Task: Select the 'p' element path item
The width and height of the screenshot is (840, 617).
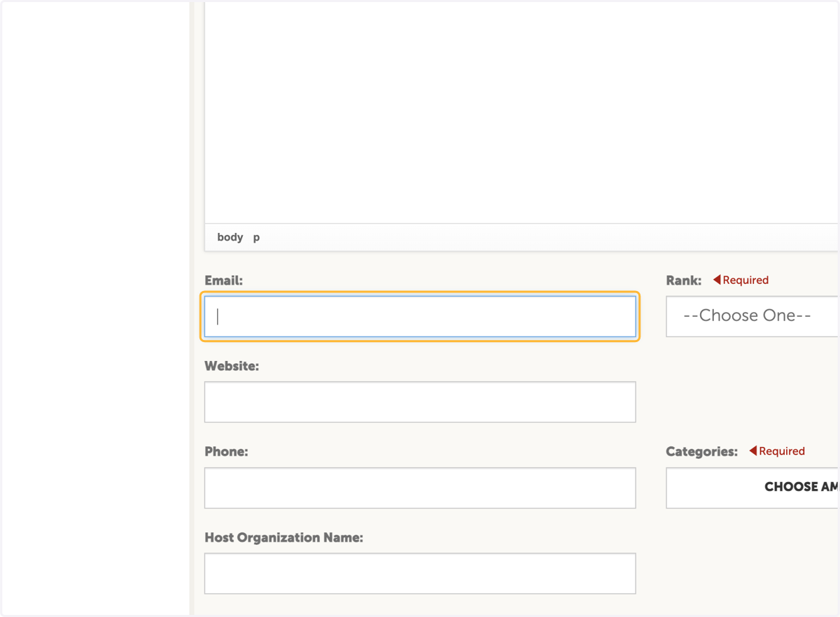Action: tap(256, 238)
